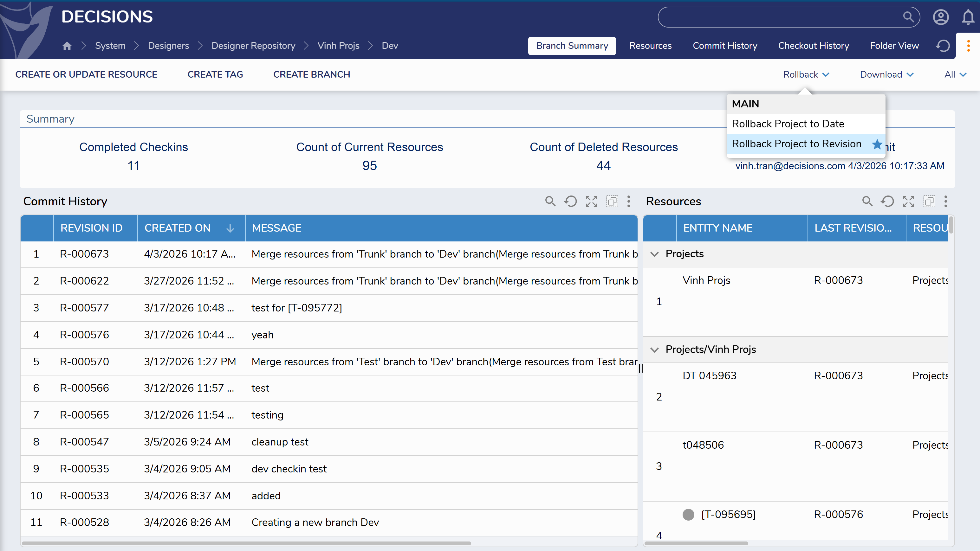Collapse the Projects/Vinh Projs group
Viewport: 980px width, 551px height.
654,349
